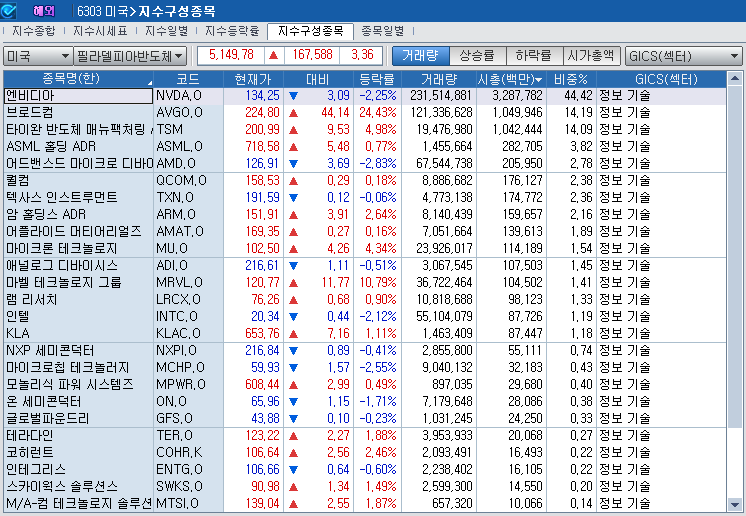This screenshot has width=746, height=516.
Task: Click the checkmark logo icon in title bar
Action: click(x=9, y=10)
